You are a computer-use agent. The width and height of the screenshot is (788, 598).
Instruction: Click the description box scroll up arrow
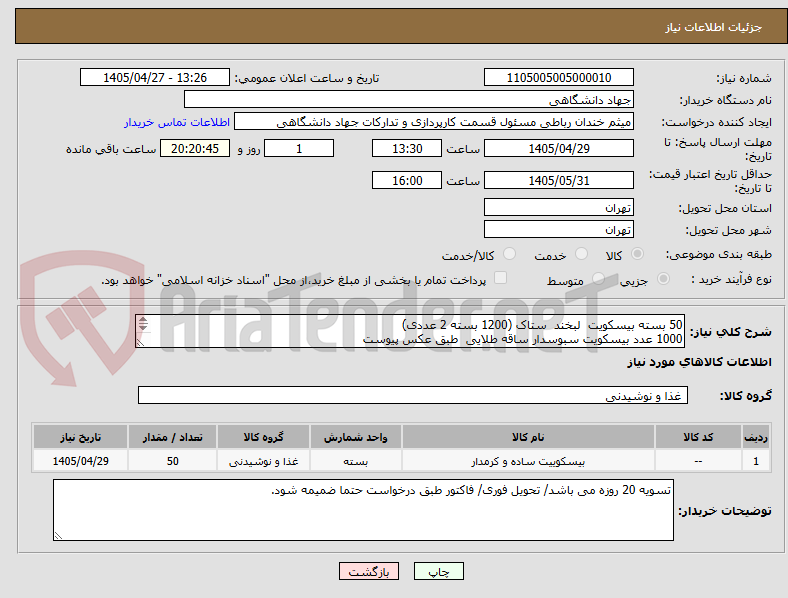tap(143, 320)
